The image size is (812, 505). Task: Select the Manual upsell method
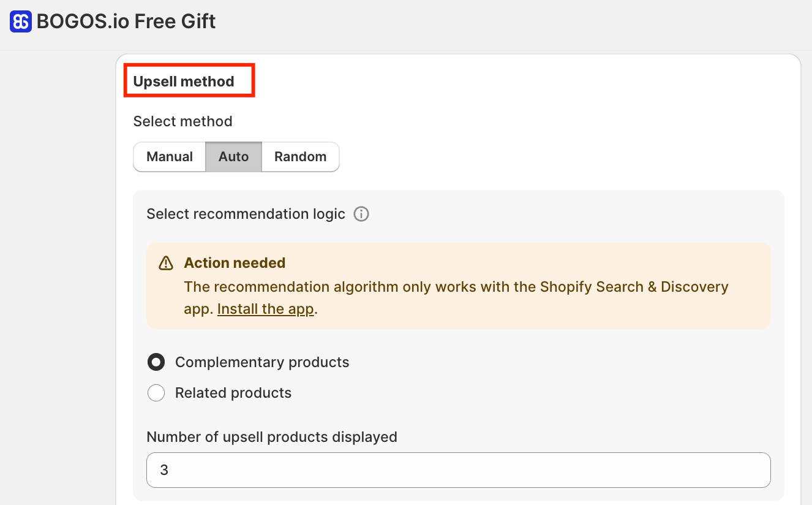coord(170,157)
